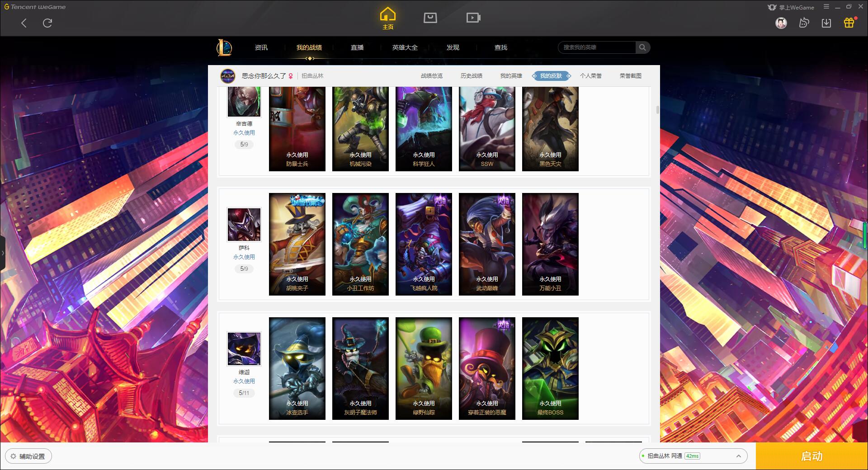Click the 5/11 skin count badge
The height and width of the screenshot is (470, 868).
pos(244,393)
